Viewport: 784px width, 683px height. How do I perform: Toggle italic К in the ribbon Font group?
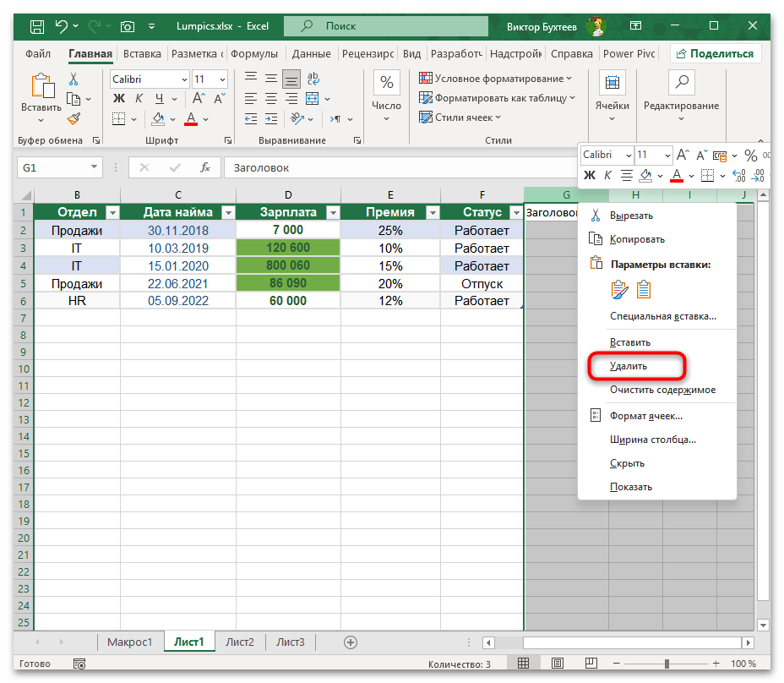click(x=137, y=99)
